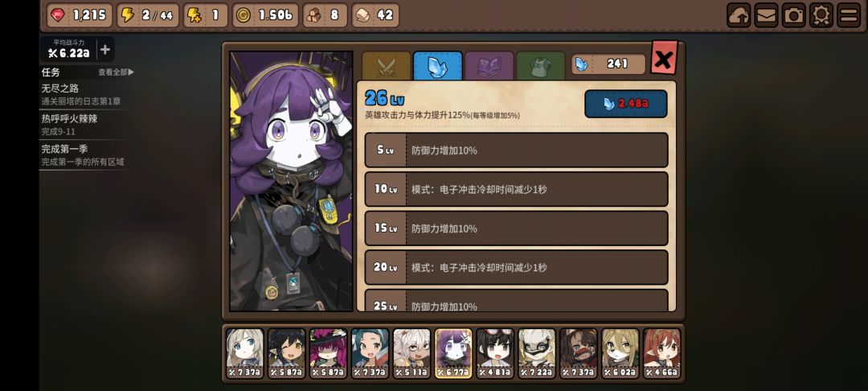Switch to the crossed swords tab

387,67
